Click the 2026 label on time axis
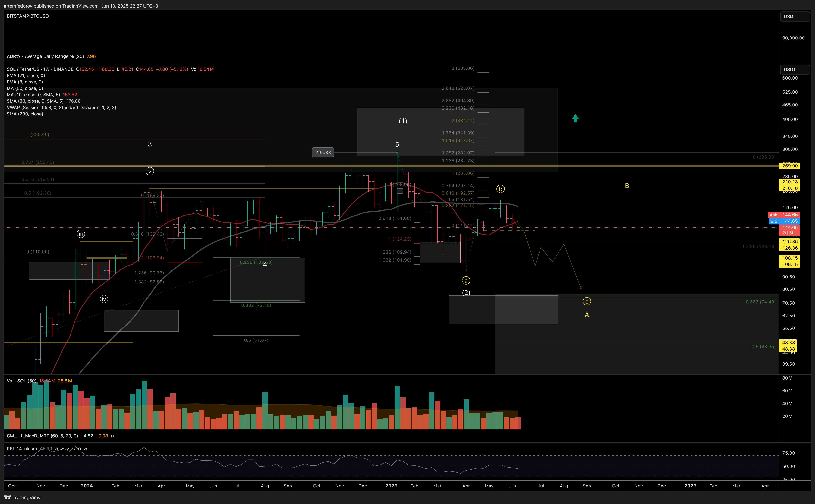815x504 pixels. (x=690, y=486)
